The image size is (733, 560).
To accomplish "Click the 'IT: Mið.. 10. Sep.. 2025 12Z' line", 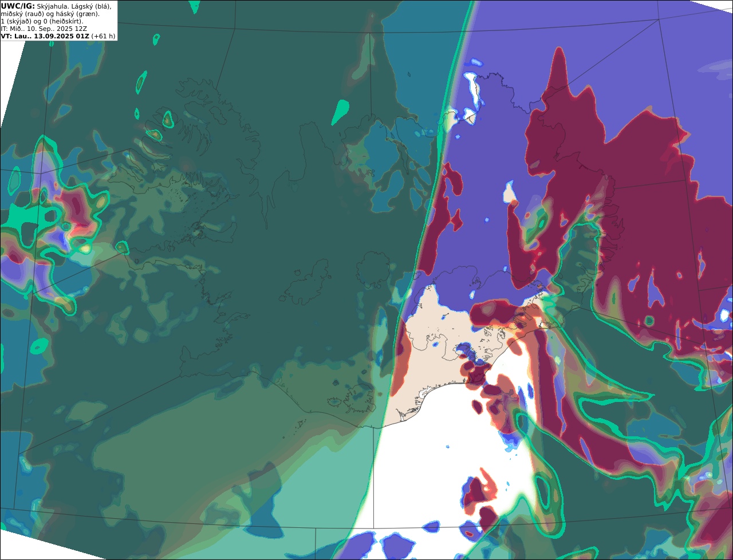I will tap(44, 29).
